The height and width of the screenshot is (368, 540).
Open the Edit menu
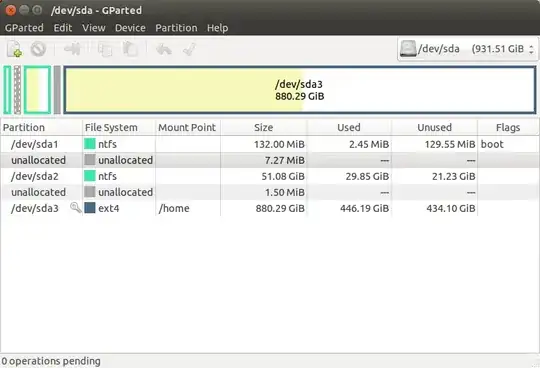63,28
